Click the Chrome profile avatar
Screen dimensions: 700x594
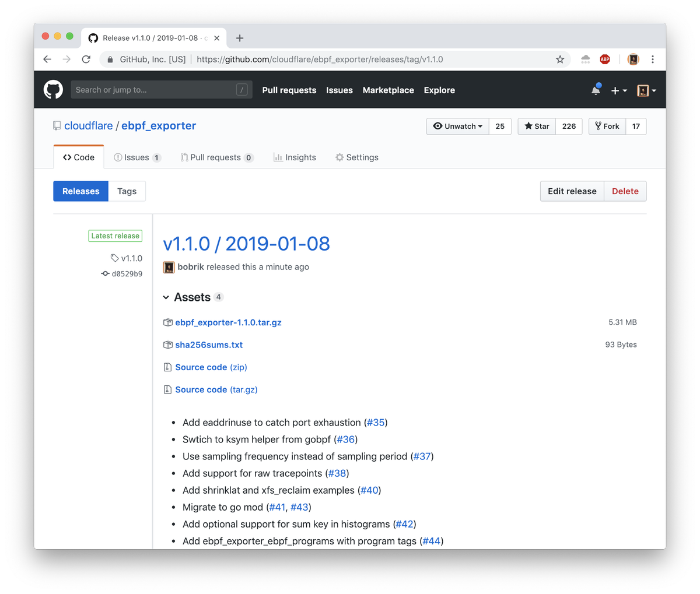(633, 59)
